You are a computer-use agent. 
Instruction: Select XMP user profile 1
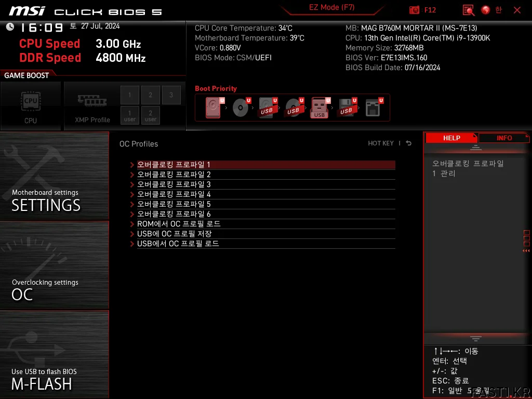129,115
